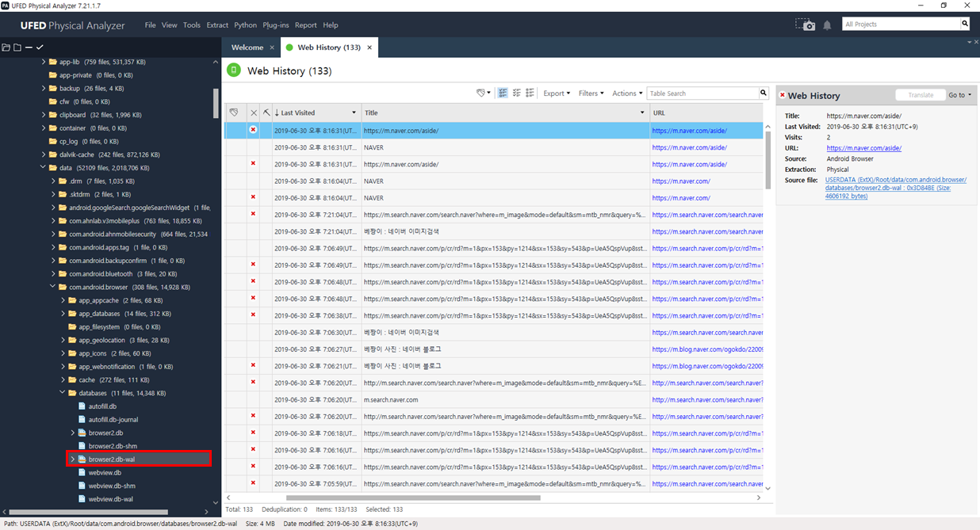This screenshot has width=980, height=530.
Task: Select the third list view mode icon
Action: (x=530, y=93)
